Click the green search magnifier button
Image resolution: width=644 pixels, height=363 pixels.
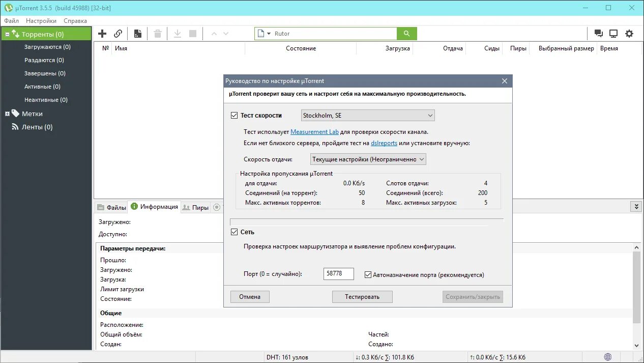click(x=406, y=34)
